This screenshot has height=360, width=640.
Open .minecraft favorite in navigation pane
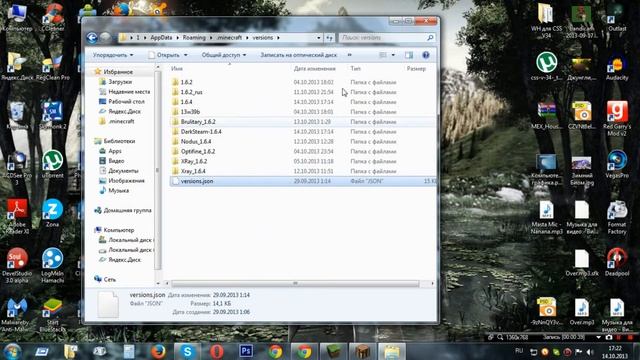tap(122, 121)
